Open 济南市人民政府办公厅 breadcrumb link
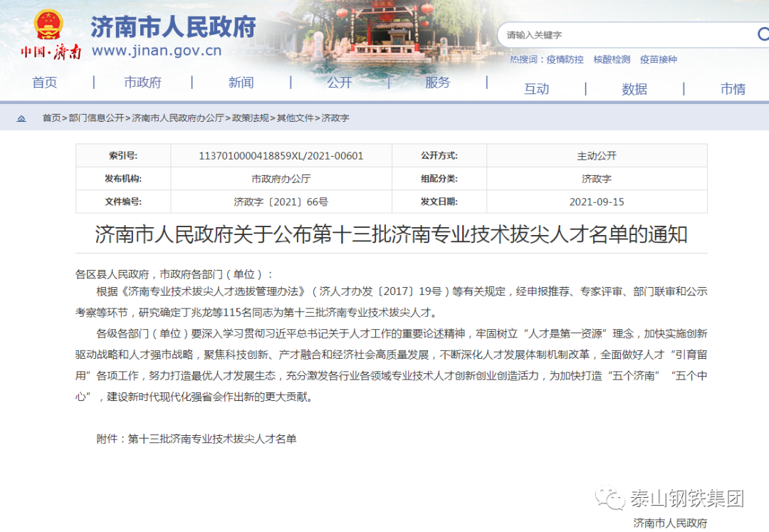769x532 pixels. 178,118
